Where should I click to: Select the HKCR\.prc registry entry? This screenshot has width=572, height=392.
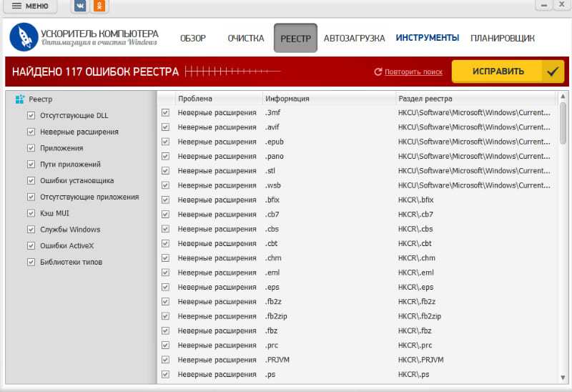[x=415, y=346]
